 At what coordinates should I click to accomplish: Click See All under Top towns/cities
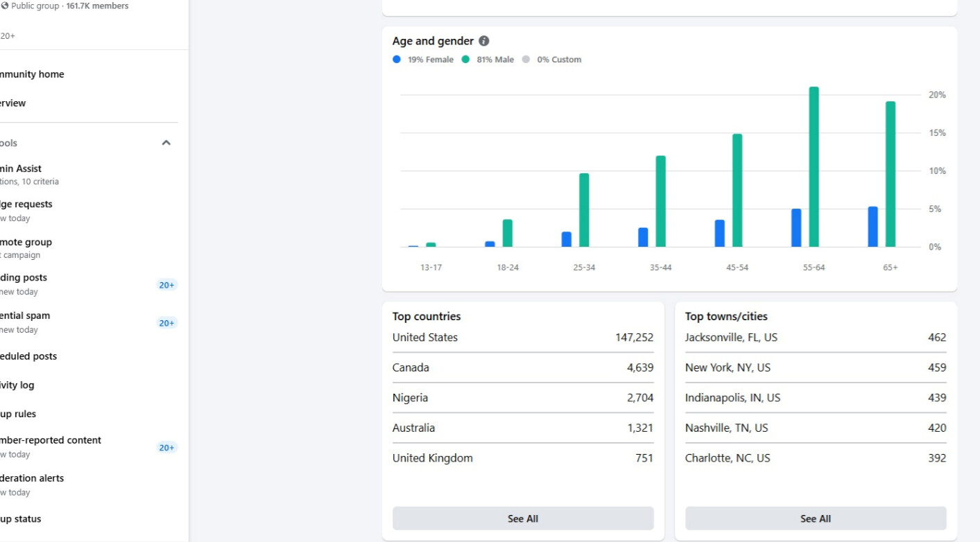click(x=815, y=518)
